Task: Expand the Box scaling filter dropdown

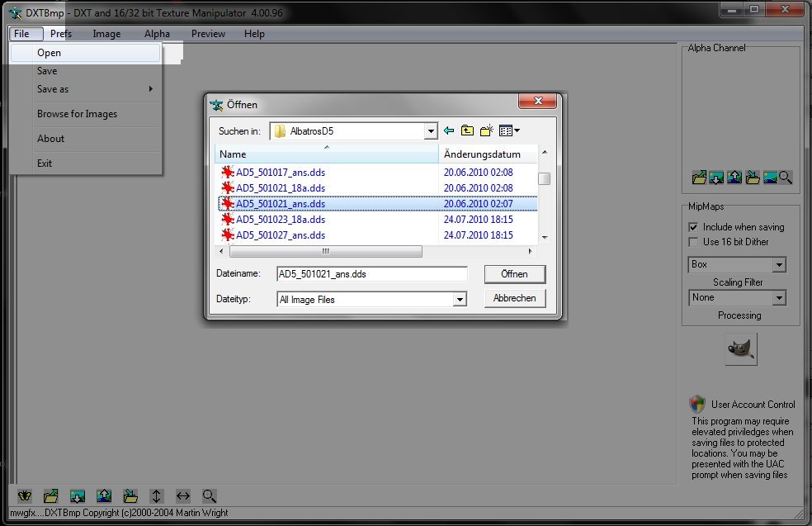Action: 779,265
